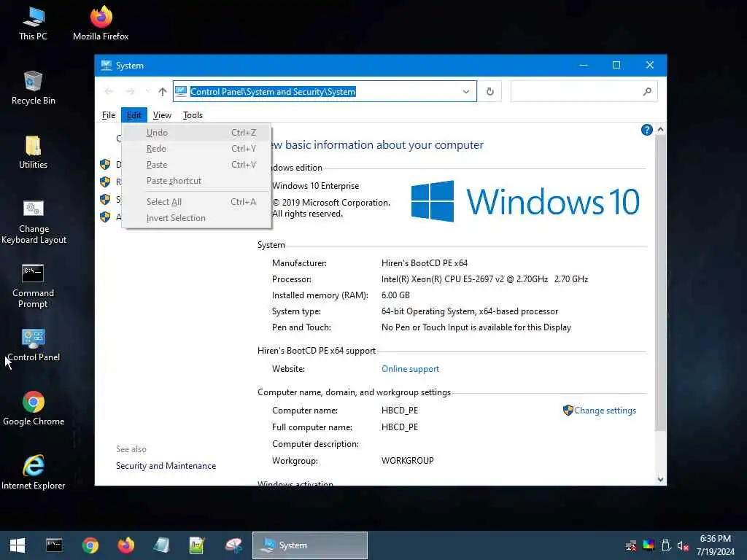The height and width of the screenshot is (560, 747).
Task: Click the muted volume tray icon
Action: (x=683, y=545)
